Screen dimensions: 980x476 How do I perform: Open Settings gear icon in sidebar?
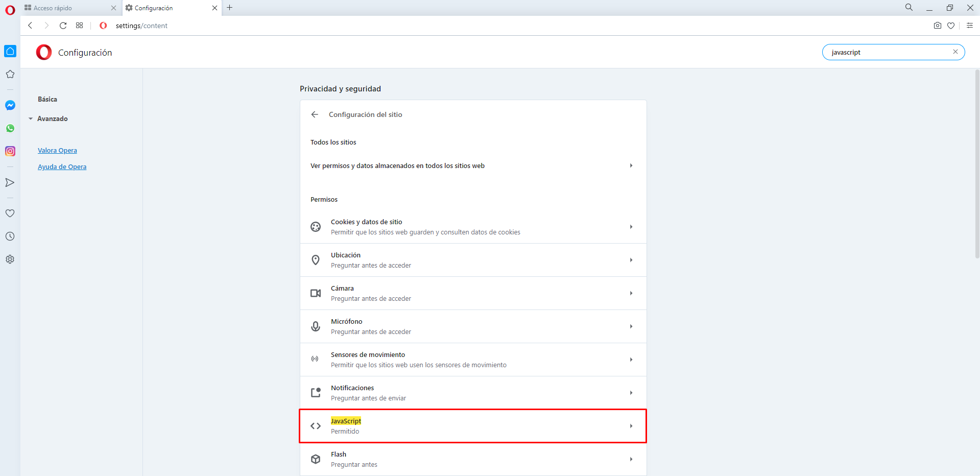click(x=10, y=259)
